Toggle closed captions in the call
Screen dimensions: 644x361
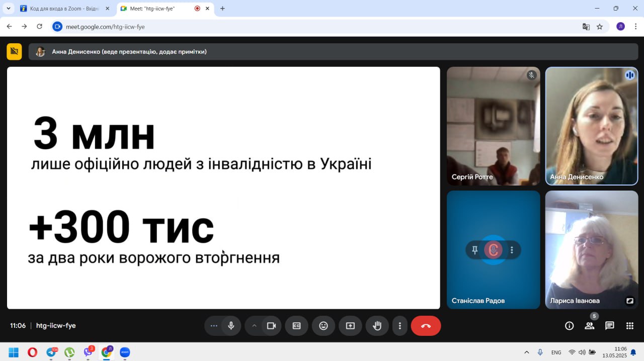coord(297,326)
